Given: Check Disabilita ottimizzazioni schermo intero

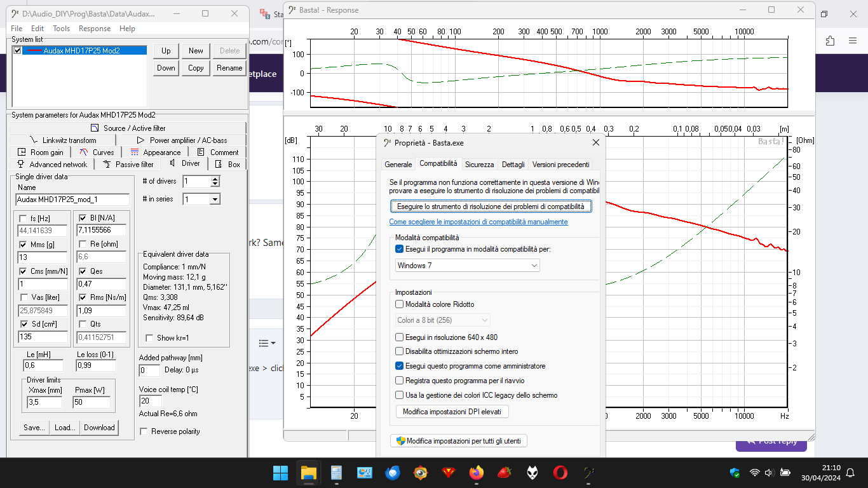Looking at the screenshot, I should click(x=399, y=351).
